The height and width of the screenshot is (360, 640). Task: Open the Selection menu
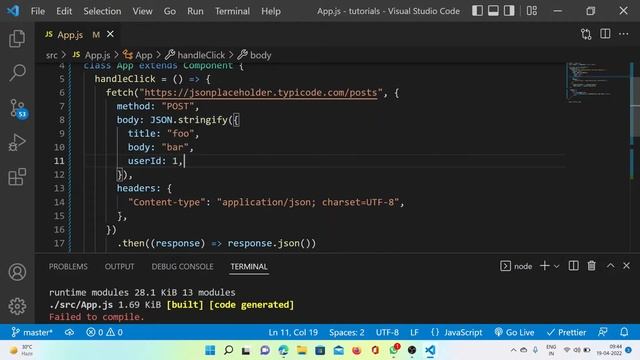[102, 11]
